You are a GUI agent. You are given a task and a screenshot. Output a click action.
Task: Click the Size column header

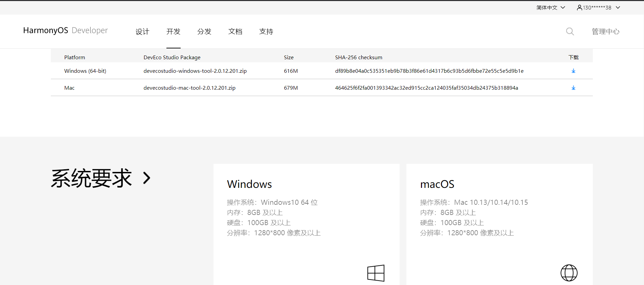(289, 57)
